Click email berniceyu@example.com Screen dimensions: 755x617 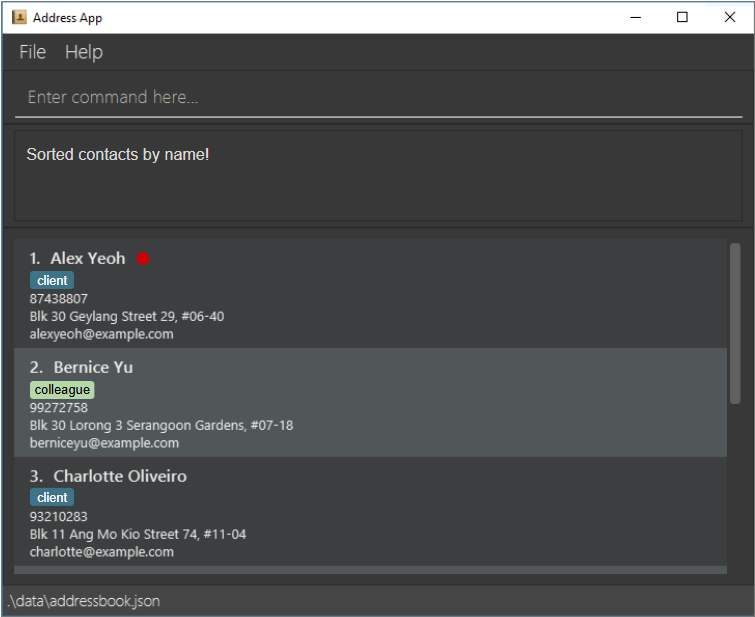pos(104,443)
